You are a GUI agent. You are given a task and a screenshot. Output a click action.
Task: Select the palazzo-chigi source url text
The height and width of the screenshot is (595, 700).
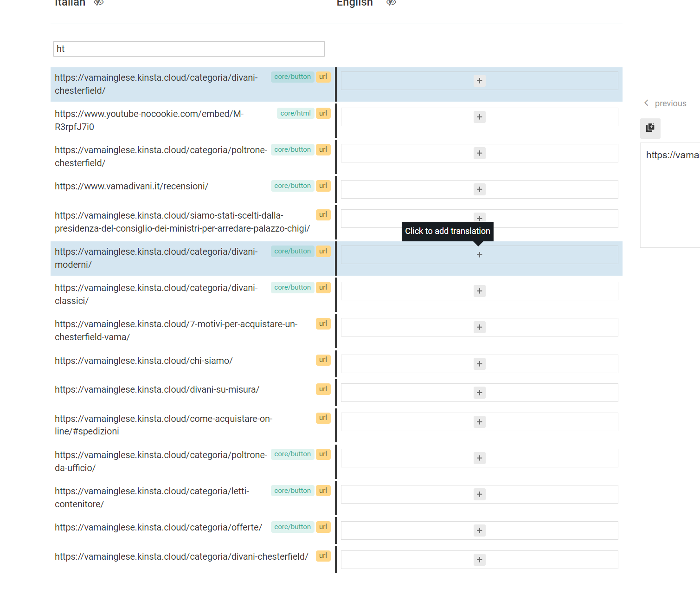tap(182, 222)
